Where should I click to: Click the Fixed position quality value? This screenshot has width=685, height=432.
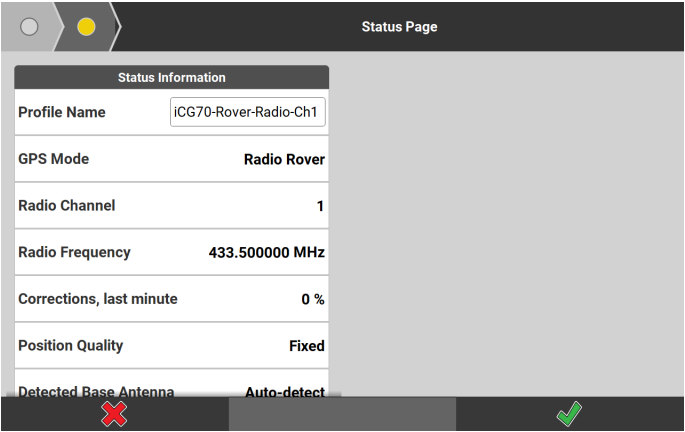[x=306, y=346]
